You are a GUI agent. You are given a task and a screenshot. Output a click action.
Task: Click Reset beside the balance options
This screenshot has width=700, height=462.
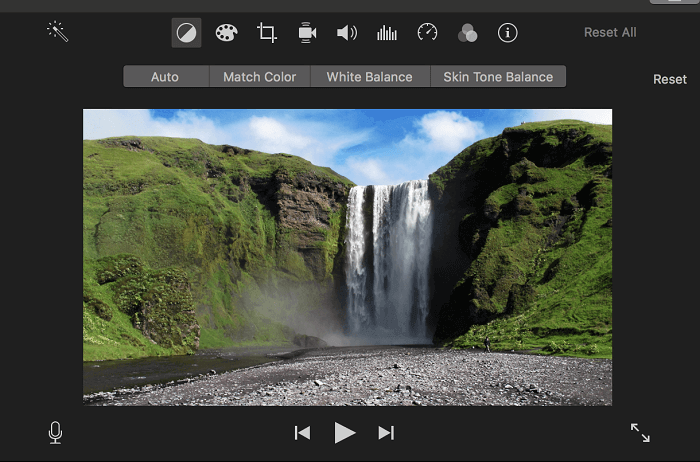pos(670,79)
